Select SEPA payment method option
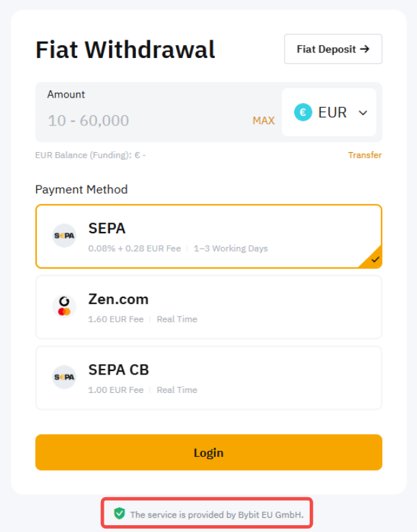This screenshot has height=532, width=417. pos(208,236)
